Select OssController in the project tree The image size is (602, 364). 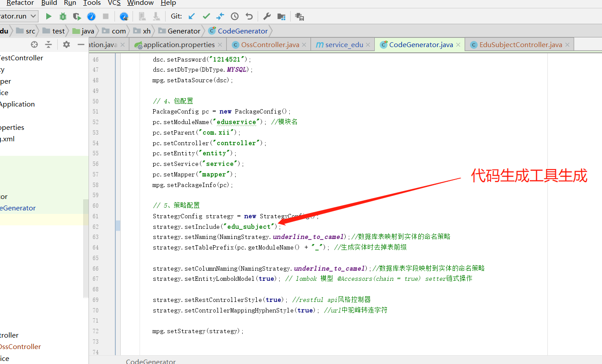coord(20,347)
